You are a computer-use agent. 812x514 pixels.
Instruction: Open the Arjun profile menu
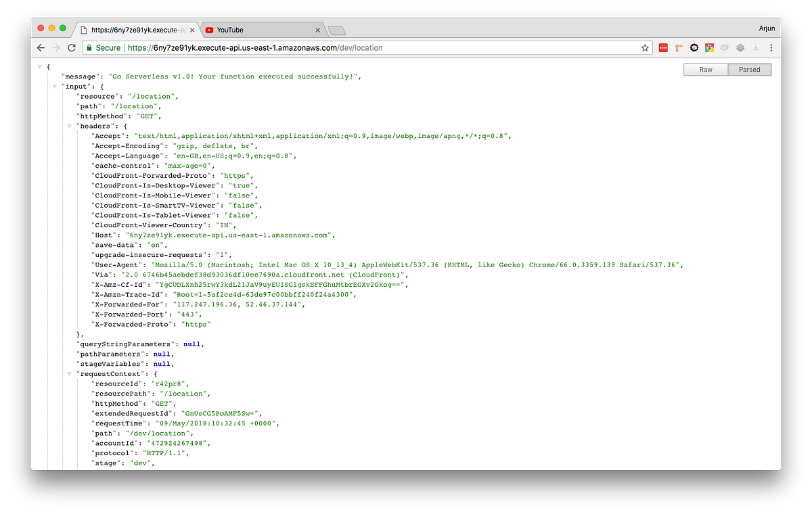tap(767, 28)
